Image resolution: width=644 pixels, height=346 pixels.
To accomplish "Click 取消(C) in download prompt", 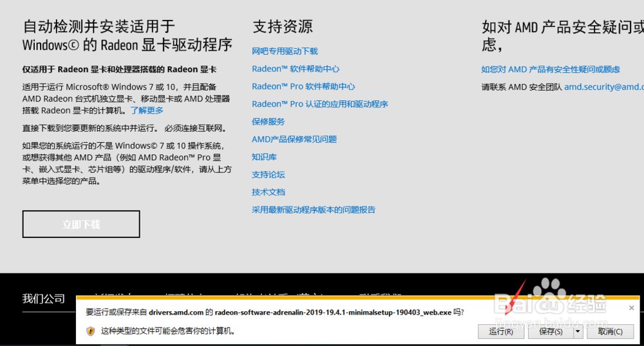I will point(610,331).
